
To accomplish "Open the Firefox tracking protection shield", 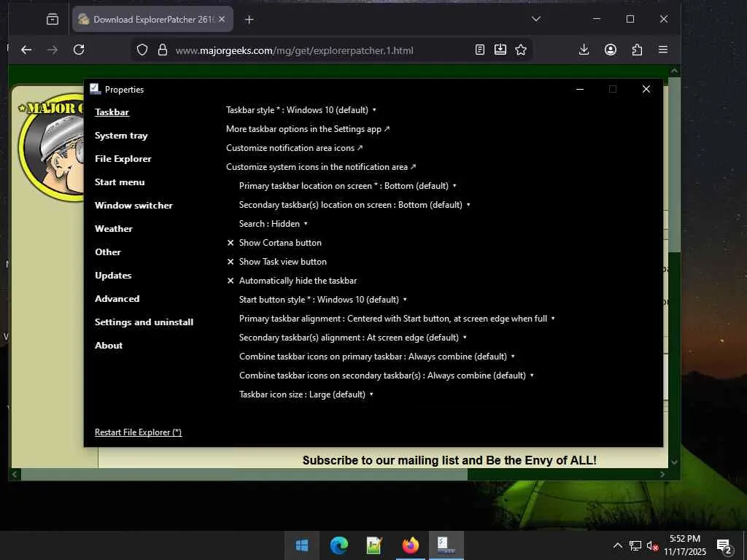I will pyautogui.click(x=142, y=50).
